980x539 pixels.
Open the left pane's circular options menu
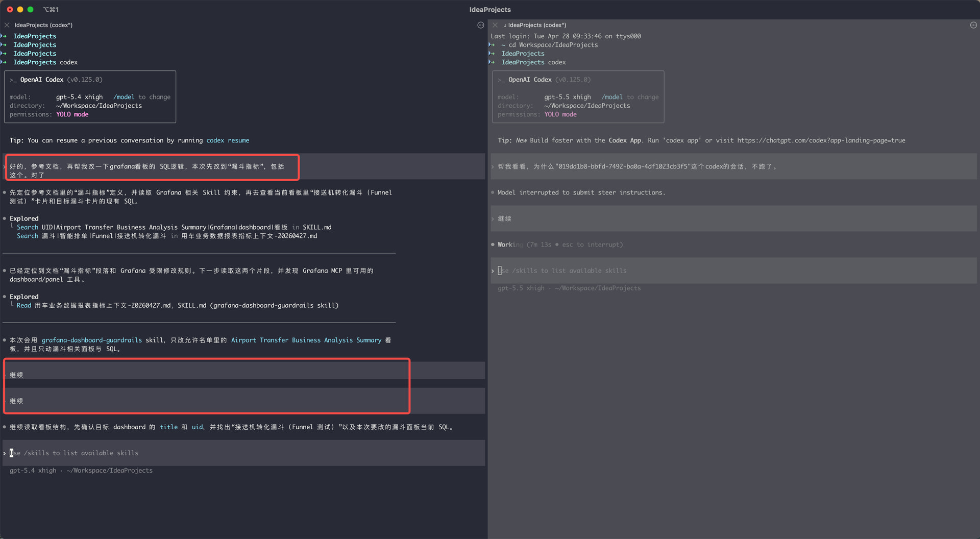point(480,25)
